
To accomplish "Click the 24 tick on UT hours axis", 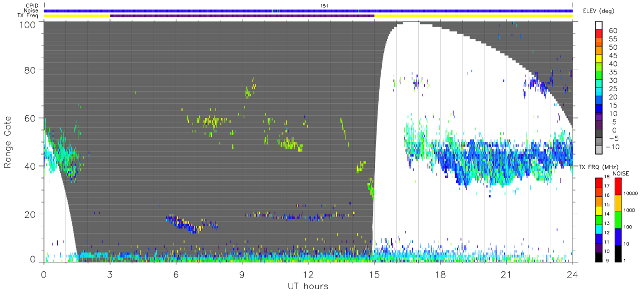I will (x=572, y=274).
